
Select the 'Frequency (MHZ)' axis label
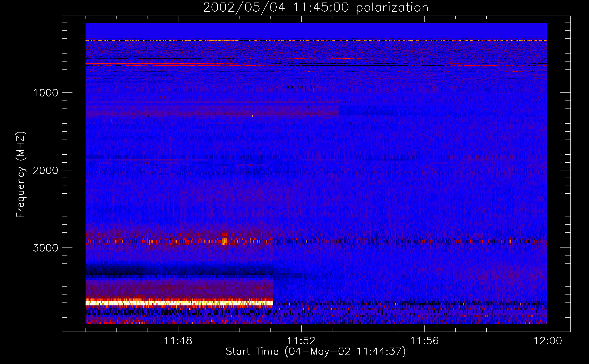pyautogui.click(x=21, y=174)
